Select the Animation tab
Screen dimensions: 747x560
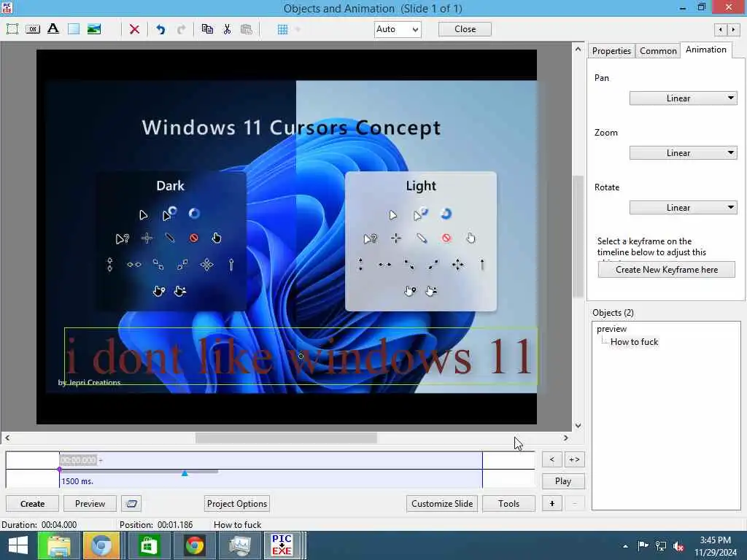coord(705,50)
